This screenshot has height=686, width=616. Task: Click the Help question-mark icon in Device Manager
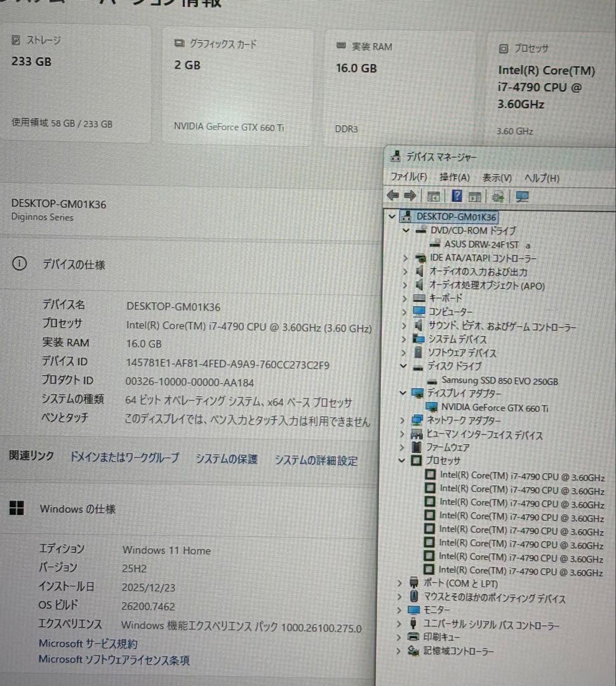[456, 196]
